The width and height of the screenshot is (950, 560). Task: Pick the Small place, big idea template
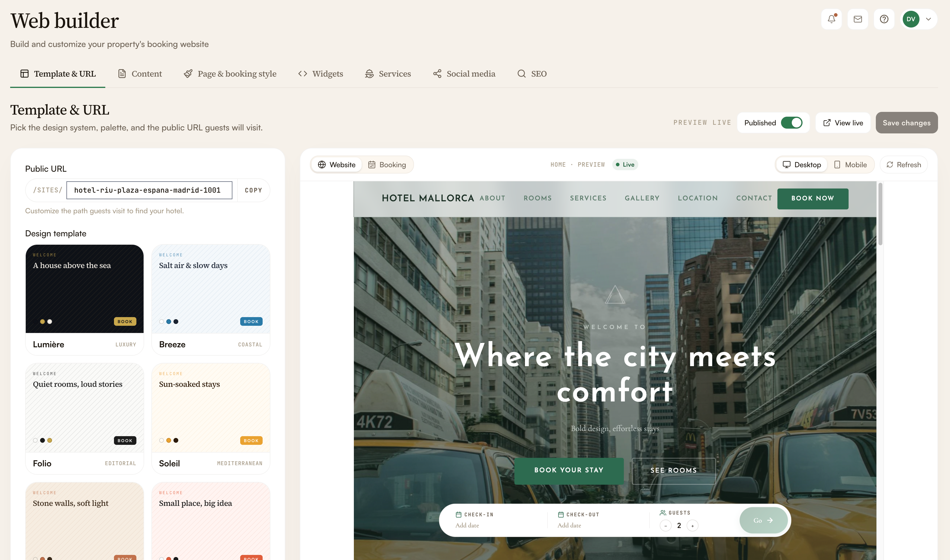(x=211, y=521)
